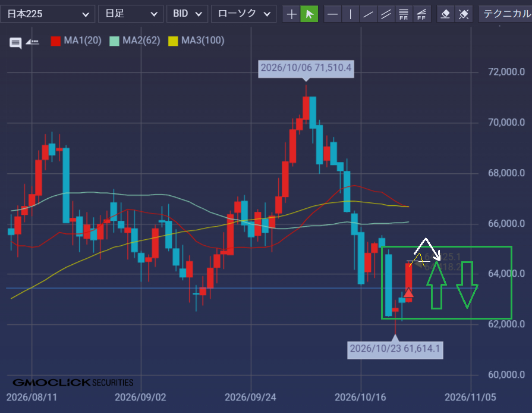Click the price label arrow icon
The width and height of the screenshot is (532, 413).
[33, 42]
